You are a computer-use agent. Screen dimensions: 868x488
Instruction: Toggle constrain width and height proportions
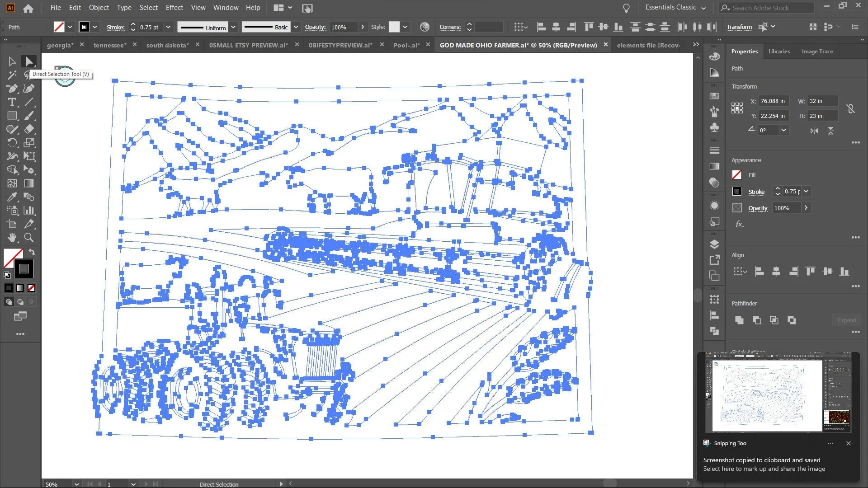(x=850, y=108)
